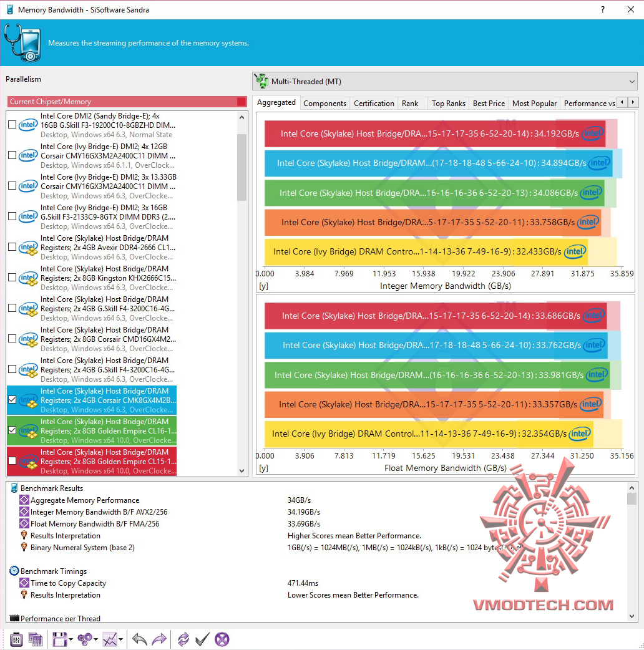The height and width of the screenshot is (650, 644).
Task: Switch to the Top Ranks tab
Action: [x=449, y=103]
